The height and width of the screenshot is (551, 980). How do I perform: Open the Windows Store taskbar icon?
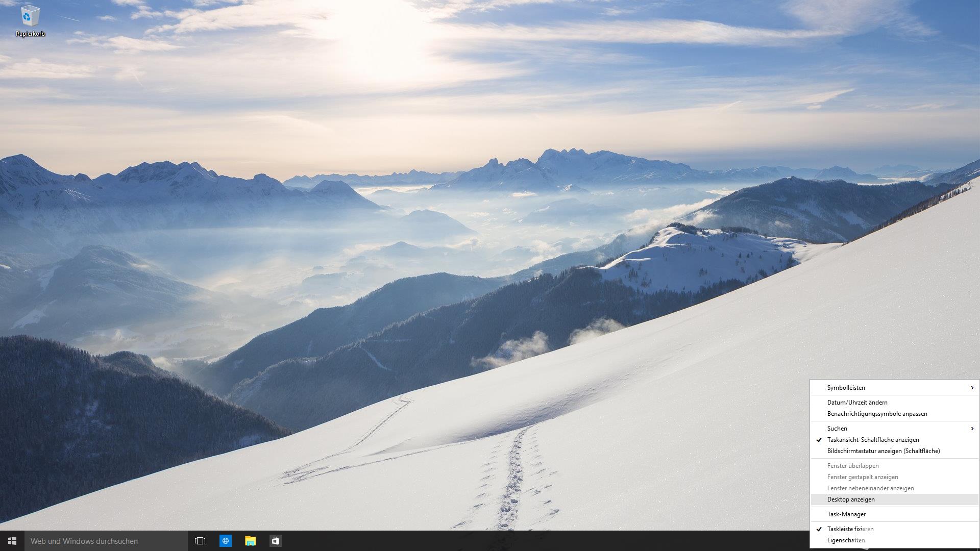point(275,541)
